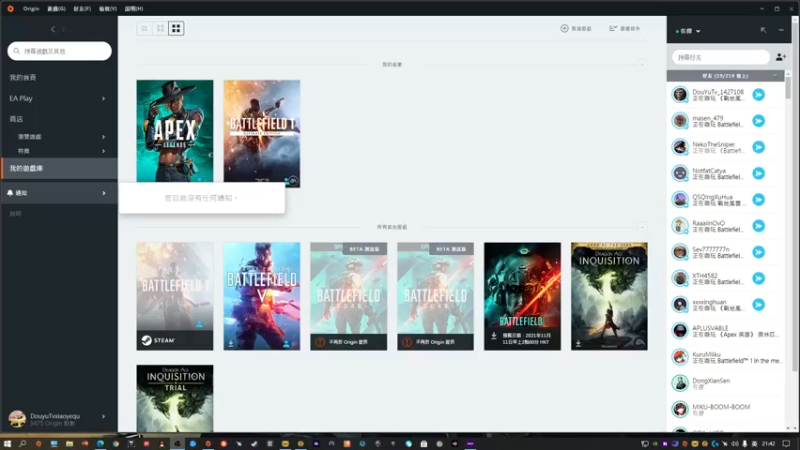Click the DouyuTvaiaoyequ profile avatar
The width and height of the screenshot is (800, 450).
tap(17, 419)
